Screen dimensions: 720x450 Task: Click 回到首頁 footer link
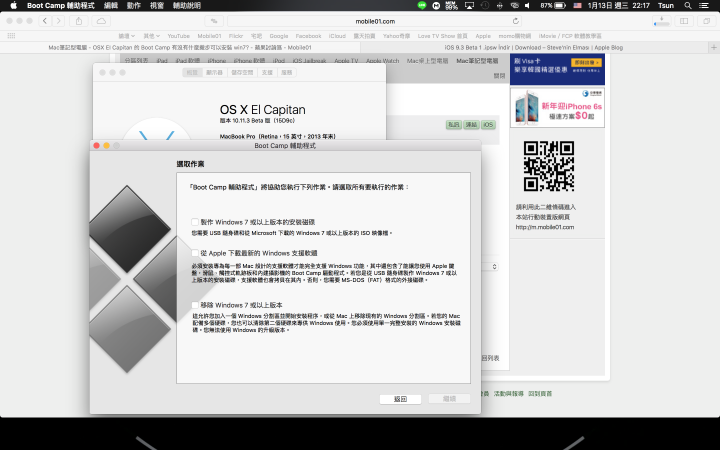click(x=540, y=394)
